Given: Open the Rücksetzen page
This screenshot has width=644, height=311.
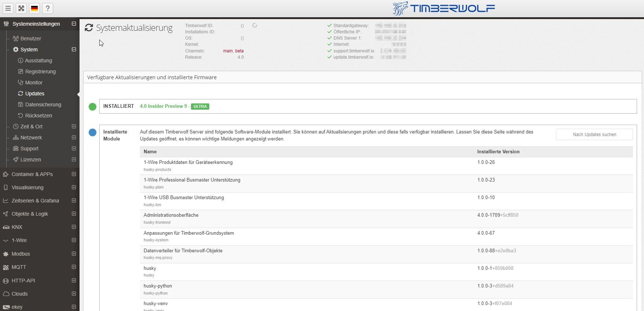Looking at the screenshot, I should click(x=38, y=116).
